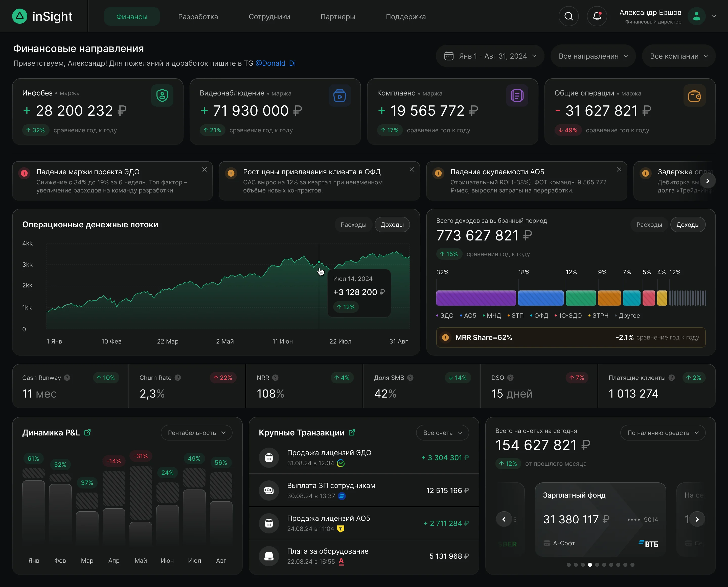Click the Общие операции wallet icon

694,95
